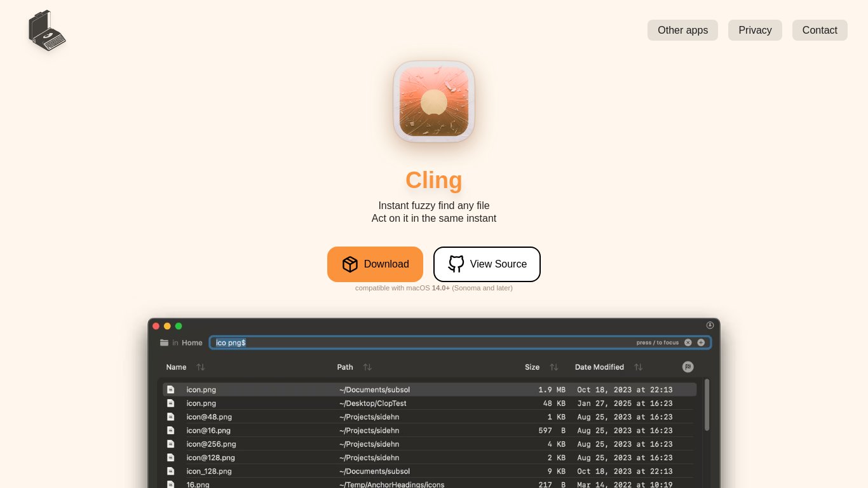
Task: Click the 'Act on it in the same instant' line
Action: point(434,218)
